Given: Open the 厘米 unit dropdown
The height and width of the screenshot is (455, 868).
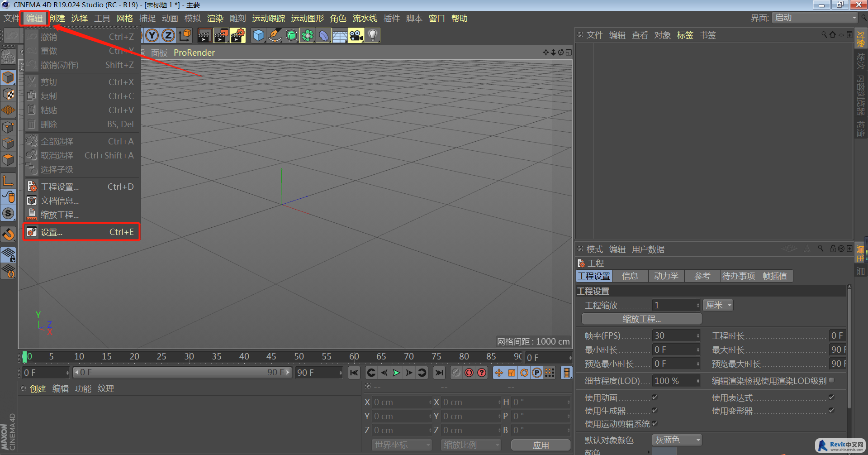Looking at the screenshot, I should tap(718, 305).
